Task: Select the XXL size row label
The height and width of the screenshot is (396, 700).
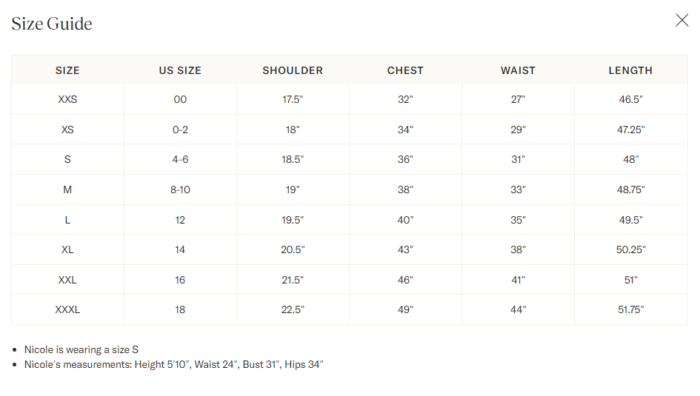Action: 67,280
